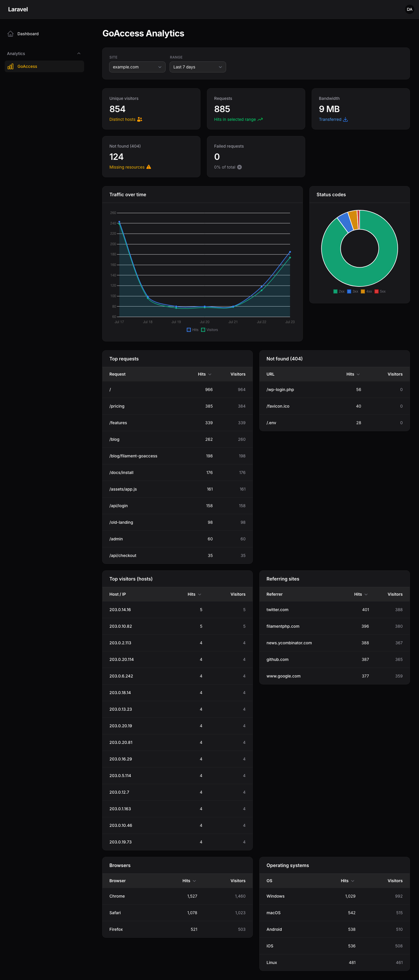Collapse the Analytics sidebar group
This screenshot has width=419, height=980.
[79, 54]
